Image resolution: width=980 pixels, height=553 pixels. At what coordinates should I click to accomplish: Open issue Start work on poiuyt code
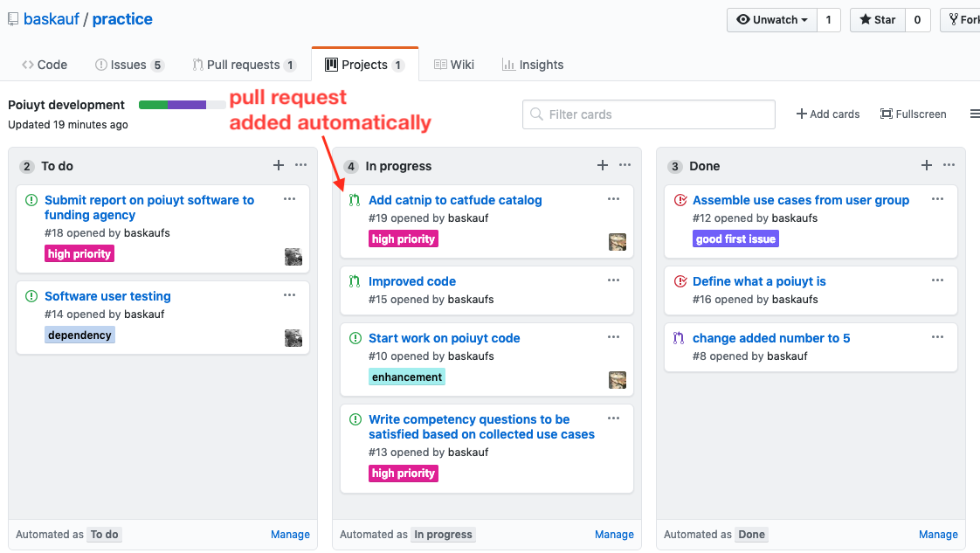pos(445,338)
